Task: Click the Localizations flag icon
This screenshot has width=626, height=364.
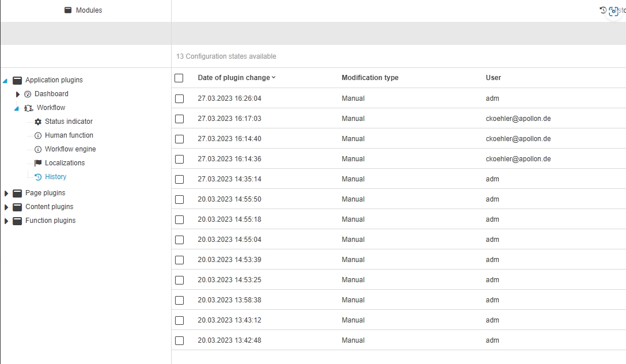Action: [x=38, y=163]
